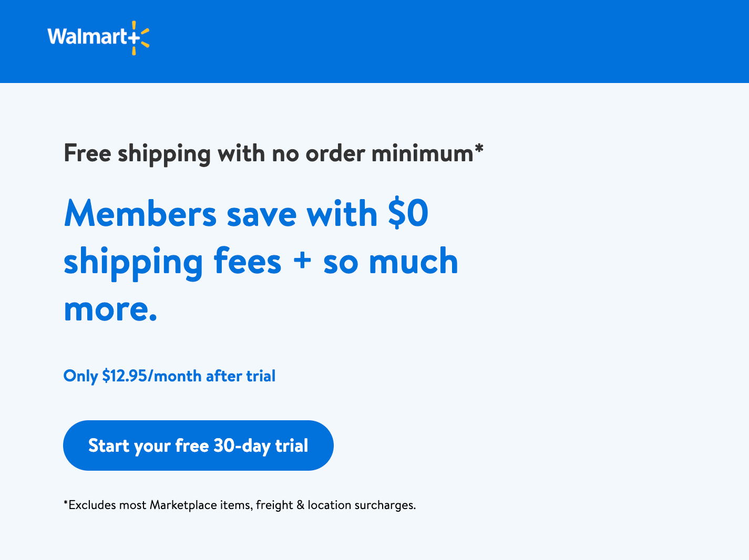Click the 'Members save with $0' headline line
The height and width of the screenshot is (560, 749).
[246, 214]
